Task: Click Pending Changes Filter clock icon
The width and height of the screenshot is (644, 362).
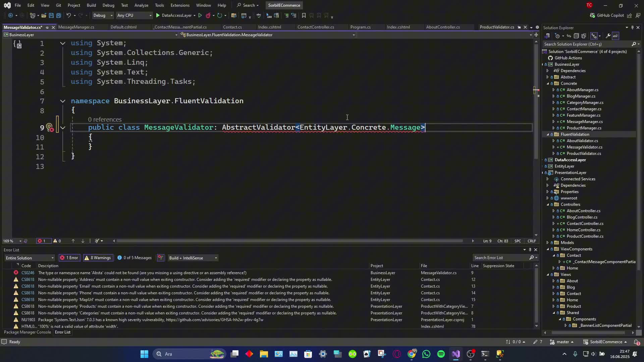Action: tap(557, 36)
